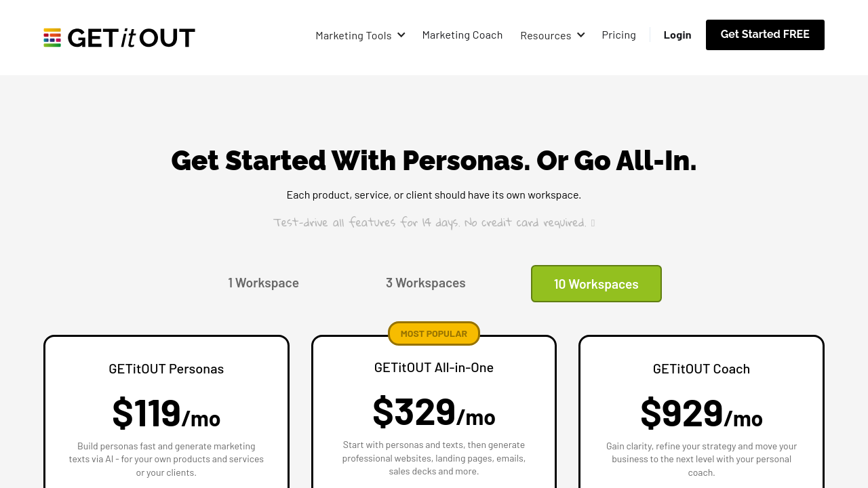Open the Marketing Tools menu label
The width and height of the screenshot is (868, 488).
pos(353,35)
